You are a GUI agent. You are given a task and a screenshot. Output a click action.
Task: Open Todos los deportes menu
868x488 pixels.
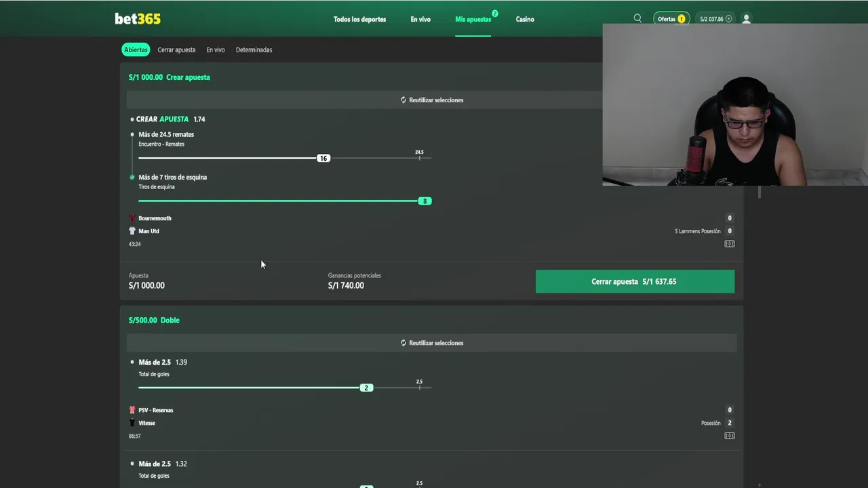pos(359,19)
